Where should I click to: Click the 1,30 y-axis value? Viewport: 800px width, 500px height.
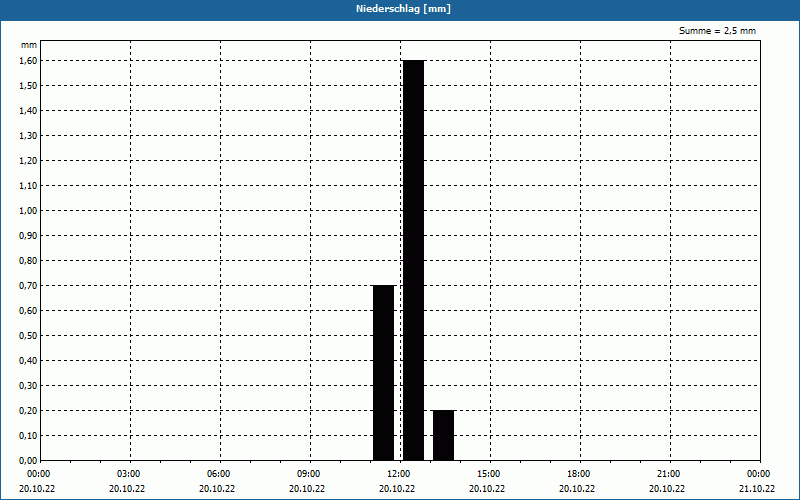[x=28, y=135]
